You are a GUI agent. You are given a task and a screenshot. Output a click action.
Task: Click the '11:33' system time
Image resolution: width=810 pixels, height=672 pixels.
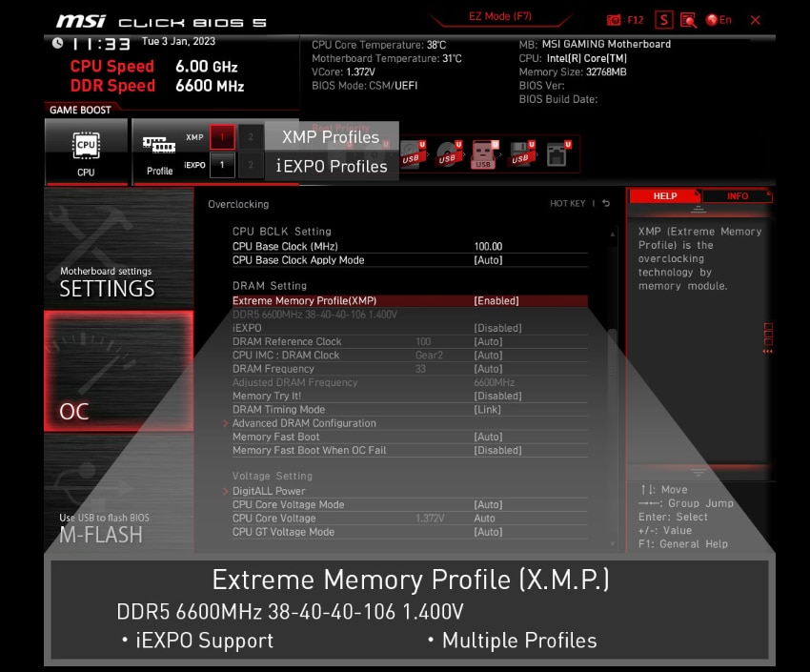101,45
